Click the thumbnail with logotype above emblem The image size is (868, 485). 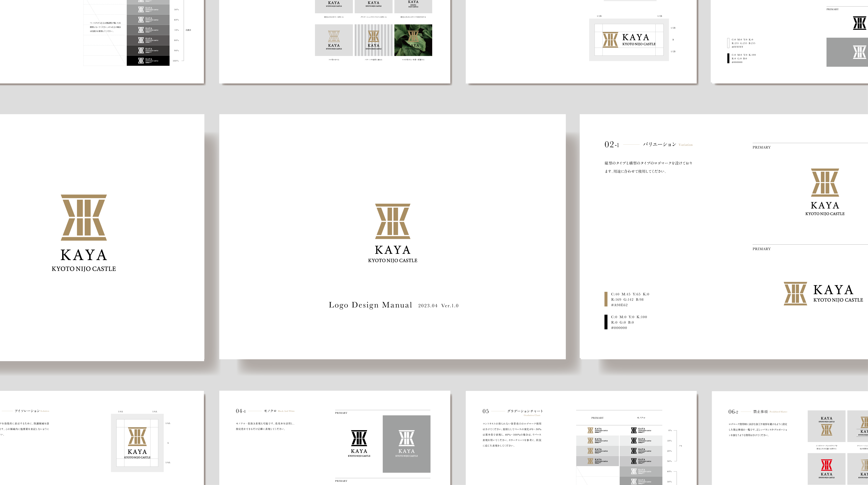(x=826, y=426)
